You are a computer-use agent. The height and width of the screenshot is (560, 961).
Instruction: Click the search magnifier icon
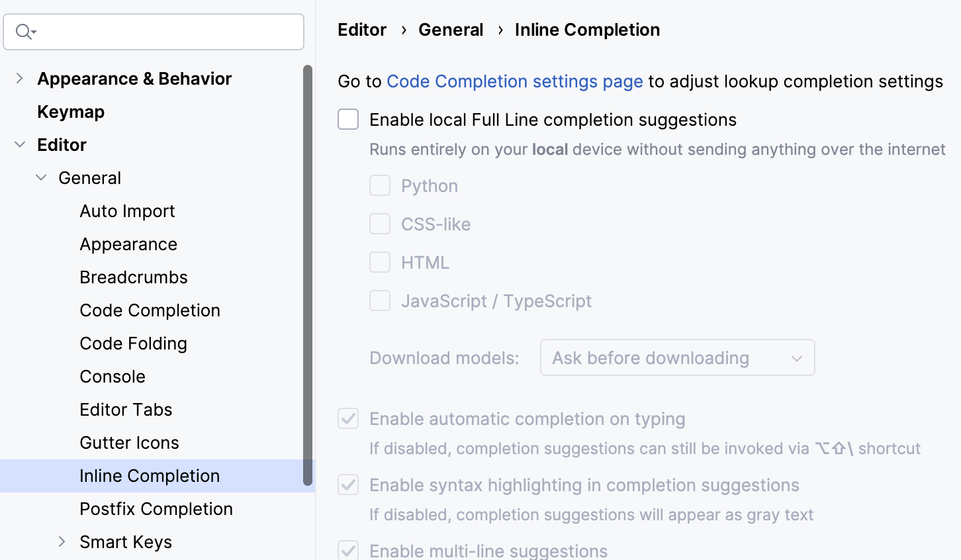pos(24,32)
